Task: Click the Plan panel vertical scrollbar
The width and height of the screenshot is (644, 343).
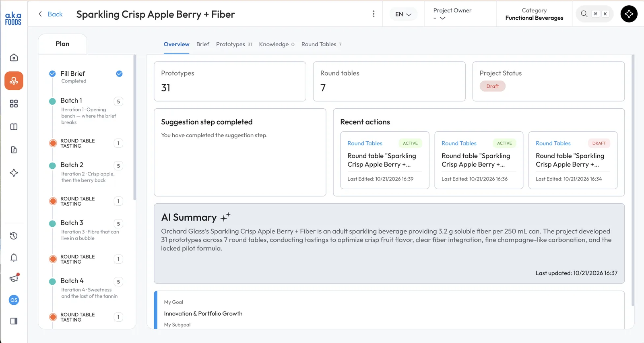Action: (135, 127)
